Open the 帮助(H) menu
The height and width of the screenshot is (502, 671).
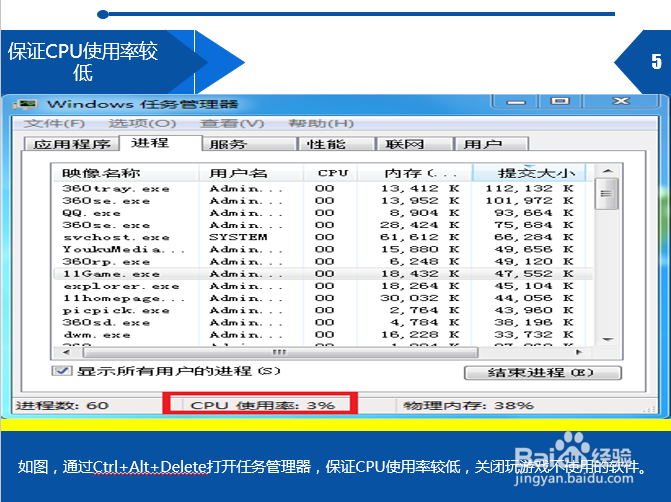[x=321, y=124]
